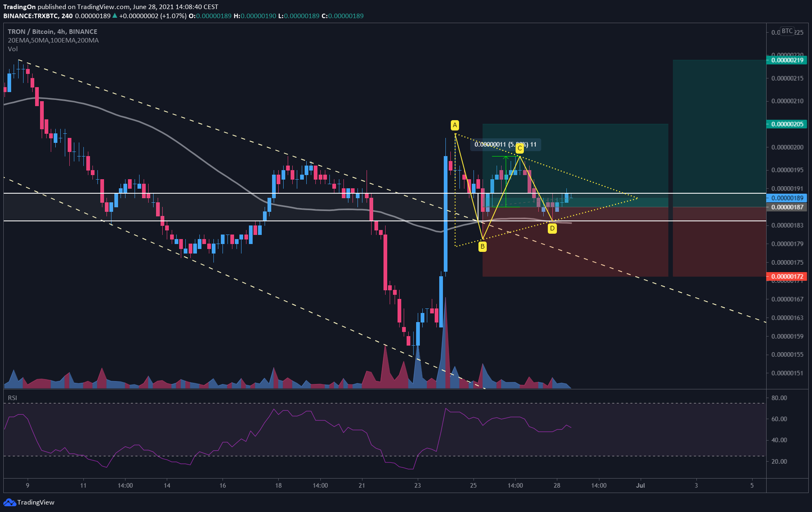Click the date label 28 on time axis
The height and width of the screenshot is (512, 812).
click(557, 486)
